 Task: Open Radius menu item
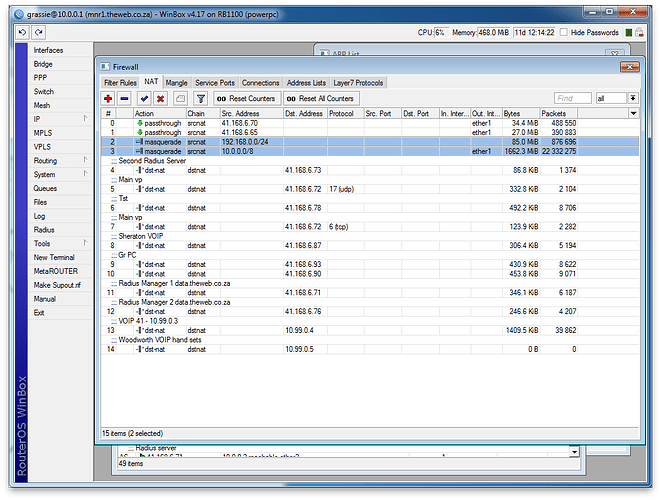[60, 230]
